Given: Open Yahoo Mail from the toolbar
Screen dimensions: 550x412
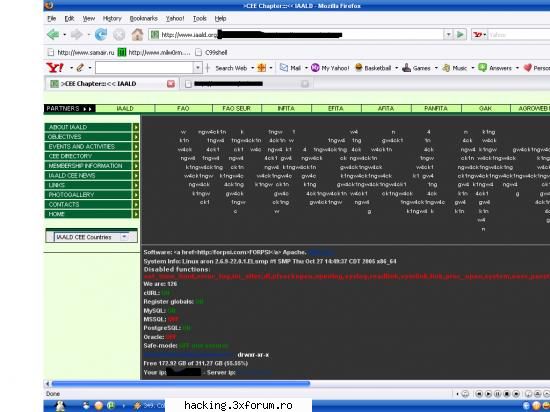Looking at the screenshot, I should click(290, 68).
